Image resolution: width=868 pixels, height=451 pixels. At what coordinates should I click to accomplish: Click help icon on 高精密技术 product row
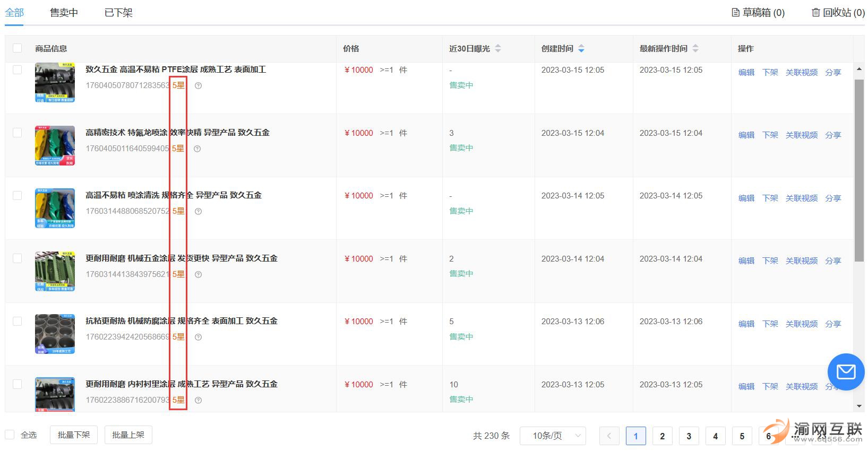pyautogui.click(x=197, y=149)
